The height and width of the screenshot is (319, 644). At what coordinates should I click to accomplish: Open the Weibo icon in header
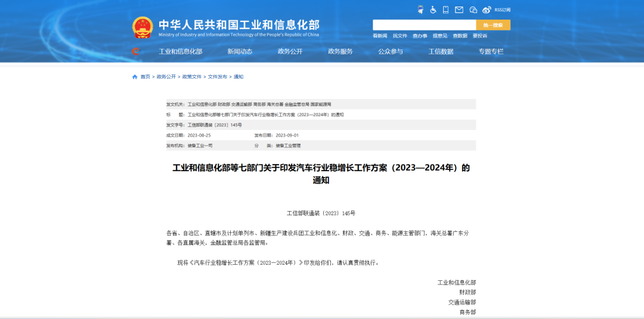tap(487, 10)
